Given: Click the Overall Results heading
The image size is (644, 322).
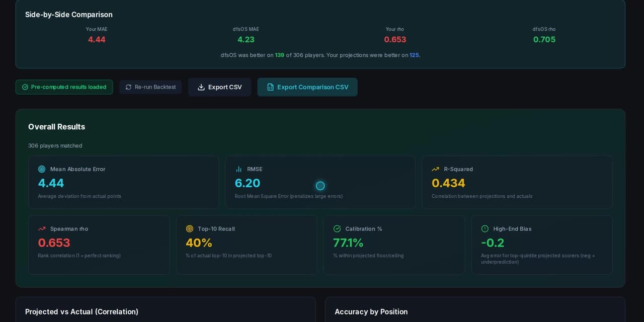Looking at the screenshot, I should tap(56, 127).
